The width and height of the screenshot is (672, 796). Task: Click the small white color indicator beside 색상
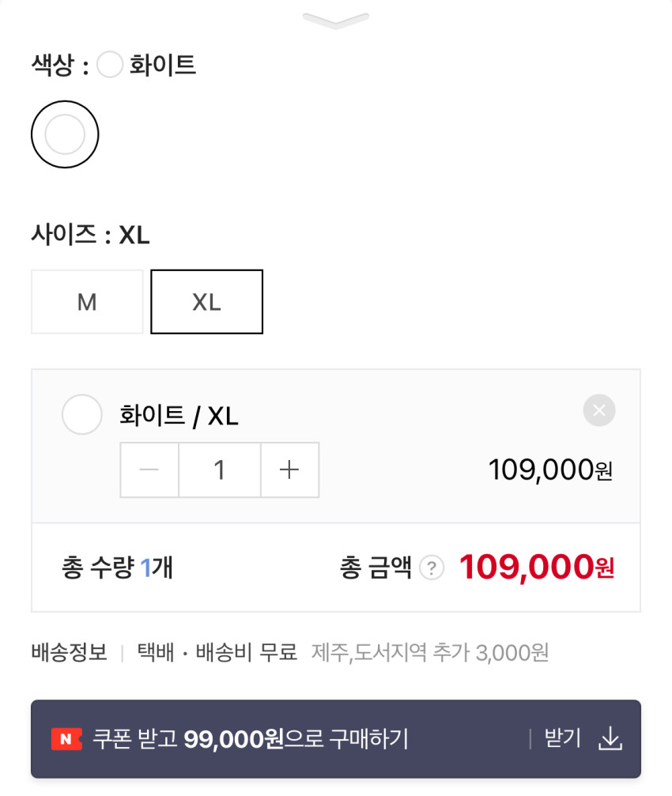click(x=109, y=65)
